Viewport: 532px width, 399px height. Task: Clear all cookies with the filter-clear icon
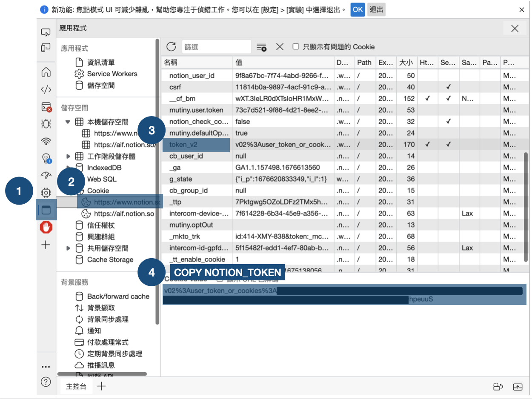click(x=261, y=47)
